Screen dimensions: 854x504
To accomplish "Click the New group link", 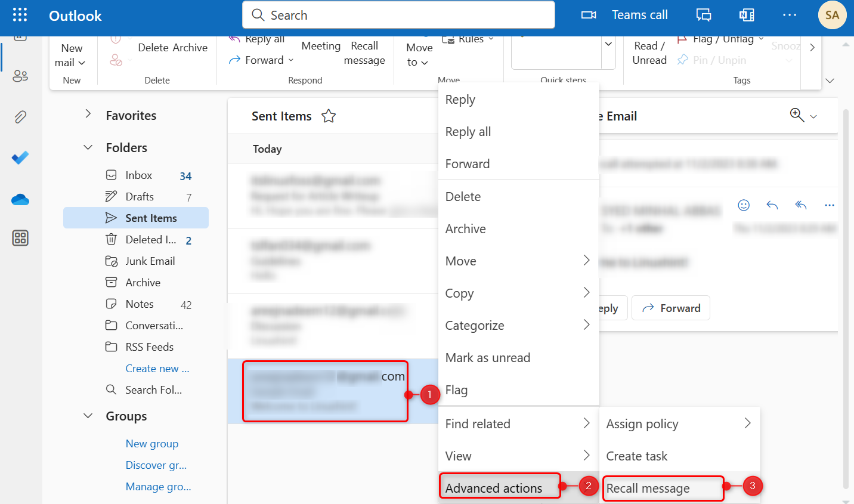I will [x=152, y=443].
